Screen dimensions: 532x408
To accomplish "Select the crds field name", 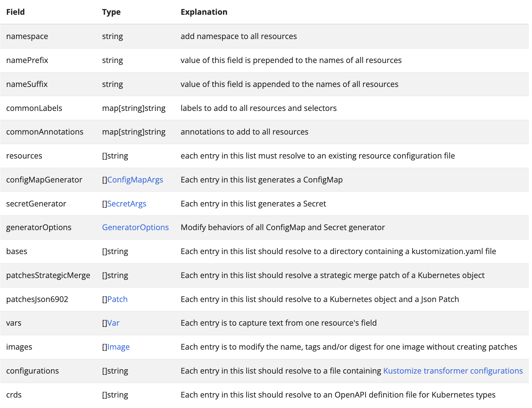I will click(x=14, y=395).
